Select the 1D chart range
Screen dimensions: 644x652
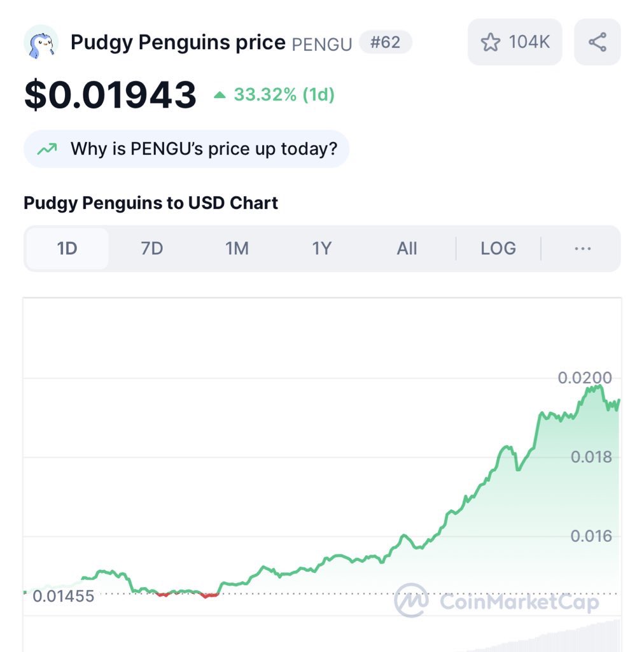[67, 249]
